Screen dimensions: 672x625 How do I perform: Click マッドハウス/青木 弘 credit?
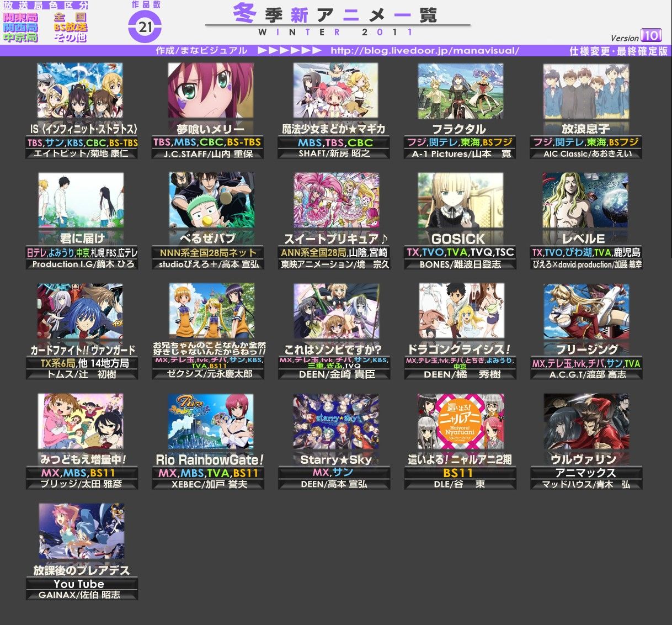[x=586, y=484]
